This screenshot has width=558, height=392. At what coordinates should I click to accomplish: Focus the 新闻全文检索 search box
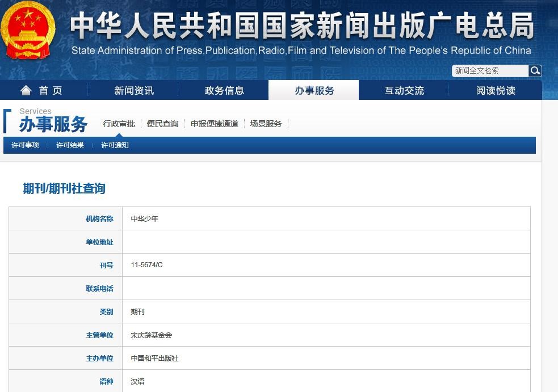(490, 71)
